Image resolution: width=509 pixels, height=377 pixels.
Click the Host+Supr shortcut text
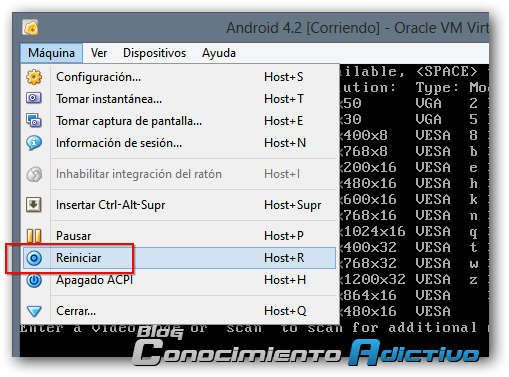click(x=293, y=205)
